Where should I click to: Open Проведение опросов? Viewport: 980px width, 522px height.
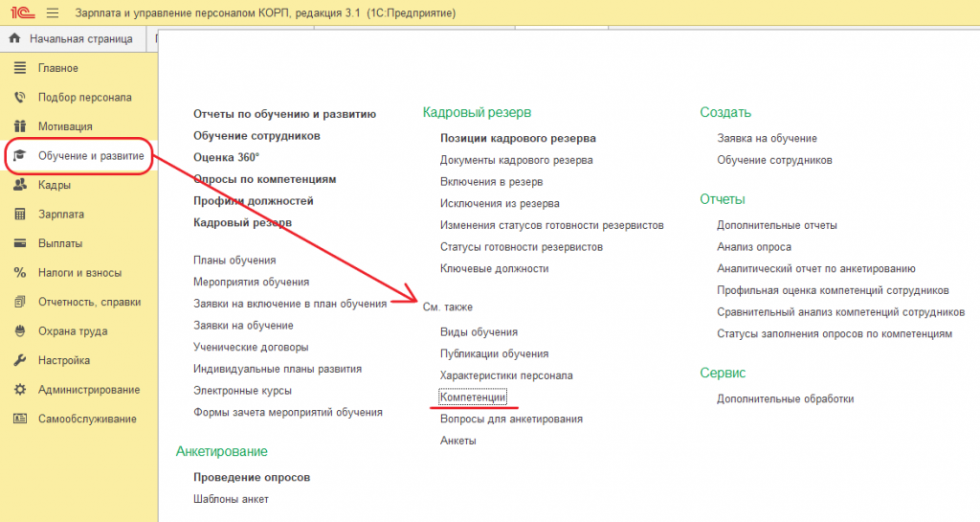tap(252, 478)
